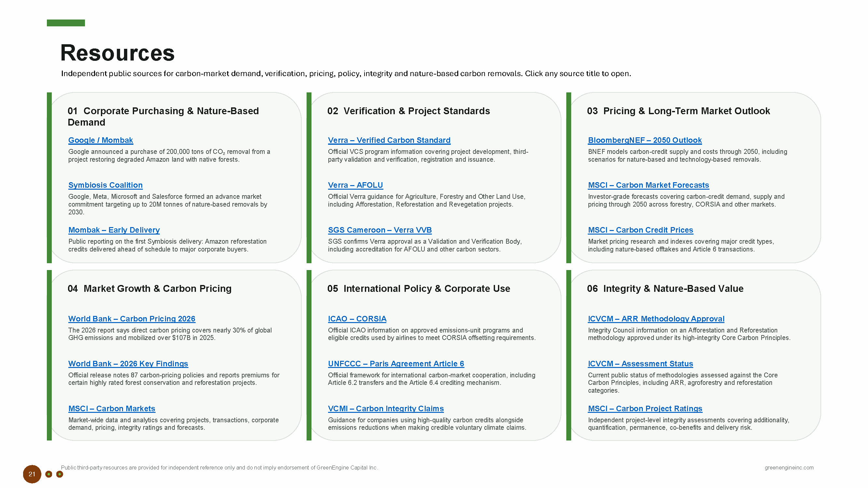Click the footer disclaimer about third-party resources
This screenshot has height=488, width=868.
click(x=219, y=468)
